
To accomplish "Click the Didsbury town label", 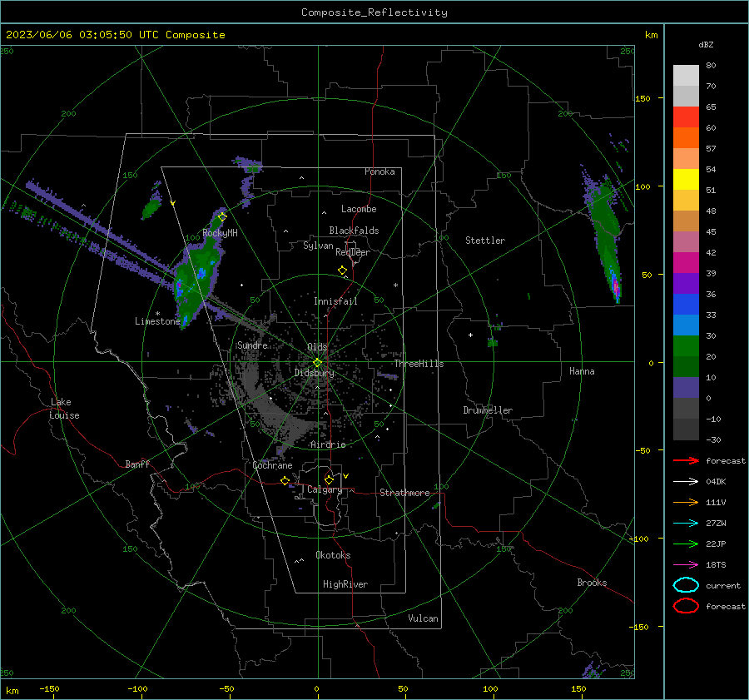I will pyautogui.click(x=314, y=373).
